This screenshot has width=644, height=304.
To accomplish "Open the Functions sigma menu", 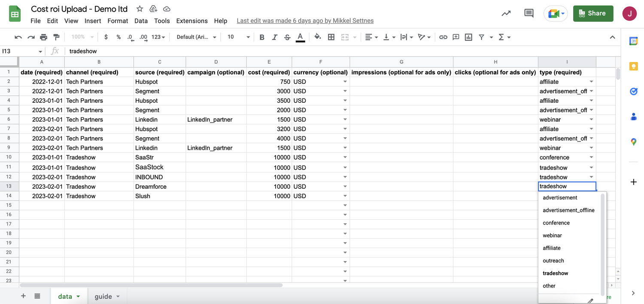I will pyautogui.click(x=504, y=37).
